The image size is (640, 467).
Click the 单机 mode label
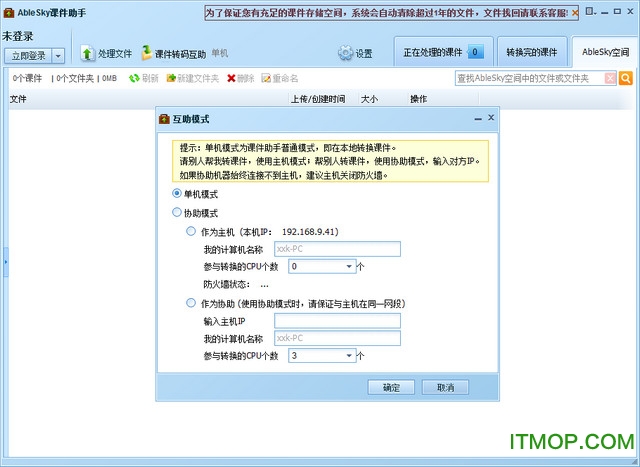coord(220,53)
